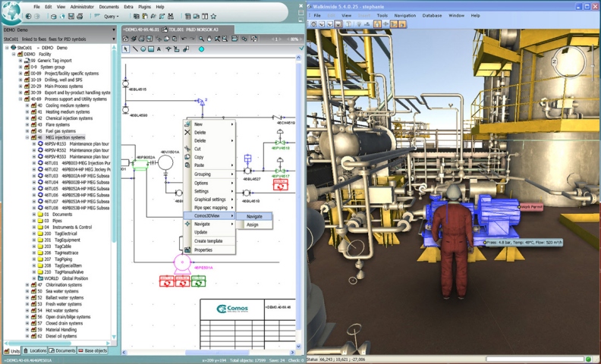Image resolution: width=601 pixels, height=364 pixels.
Task: Choose Navigate in the Comos3DView submenu
Action: click(x=253, y=216)
